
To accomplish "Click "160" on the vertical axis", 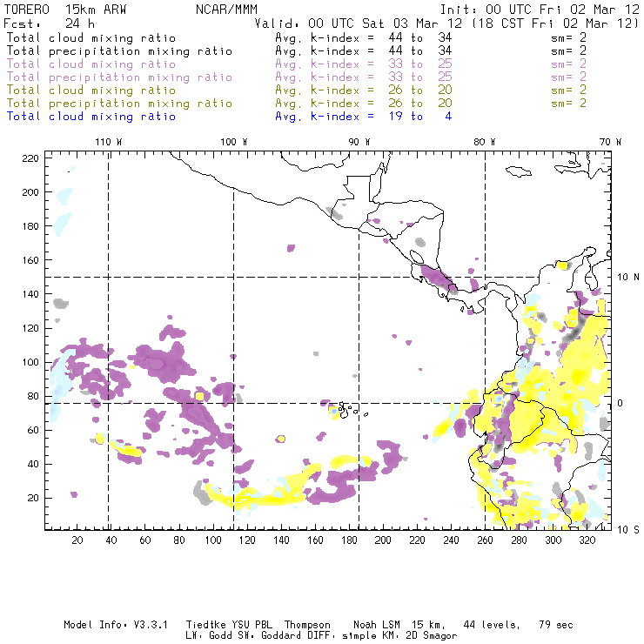I will 30,260.
